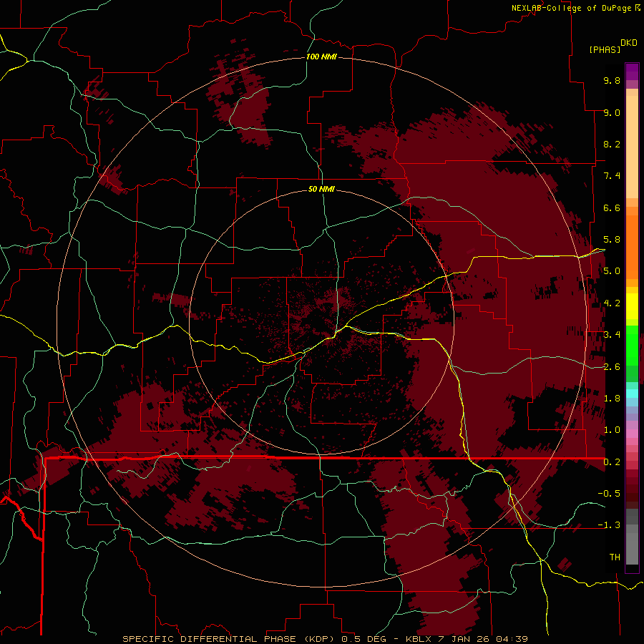Click the 7.4 value on the scale
Image resolution: width=644 pixels, height=644 pixels.
(x=612, y=176)
